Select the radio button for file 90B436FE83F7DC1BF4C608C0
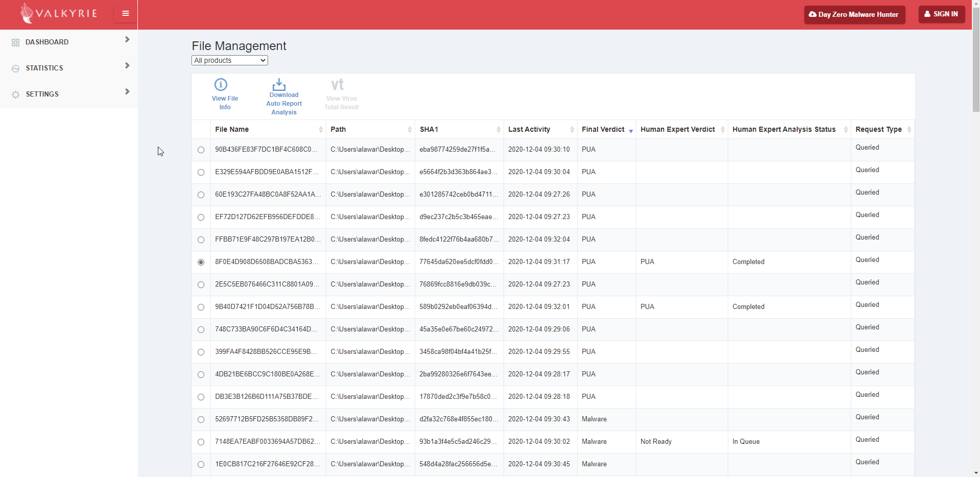980x477 pixels. [x=201, y=150]
